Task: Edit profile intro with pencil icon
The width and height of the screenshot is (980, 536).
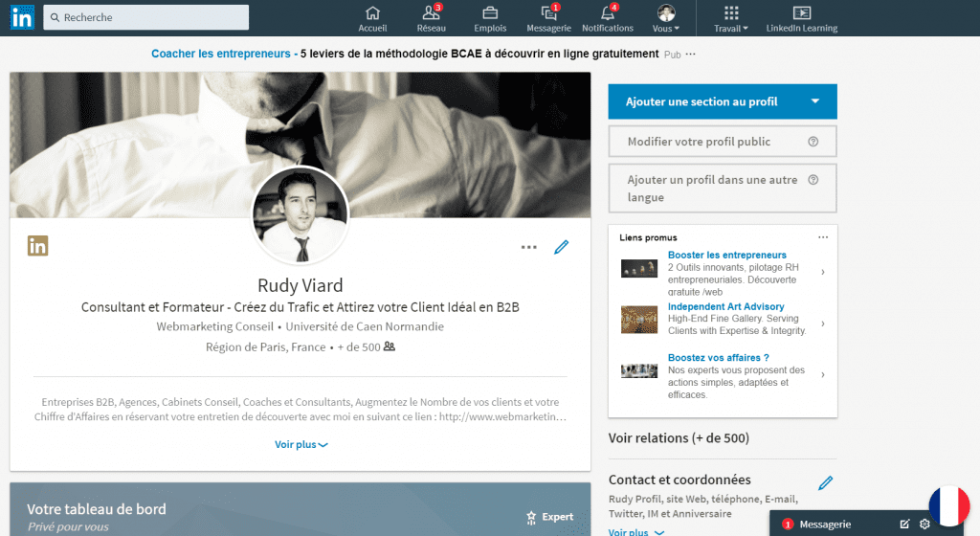Action: click(x=561, y=247)
